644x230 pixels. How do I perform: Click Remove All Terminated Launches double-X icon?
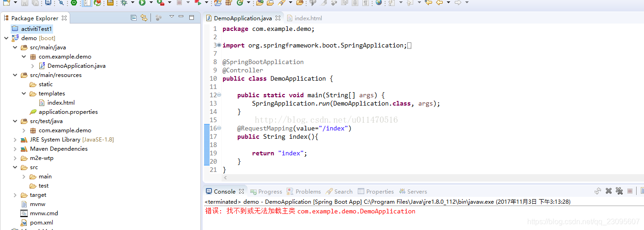point(619,191)
